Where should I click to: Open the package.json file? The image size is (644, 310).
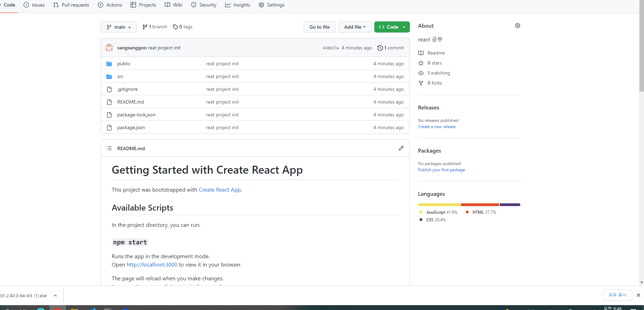131,127
